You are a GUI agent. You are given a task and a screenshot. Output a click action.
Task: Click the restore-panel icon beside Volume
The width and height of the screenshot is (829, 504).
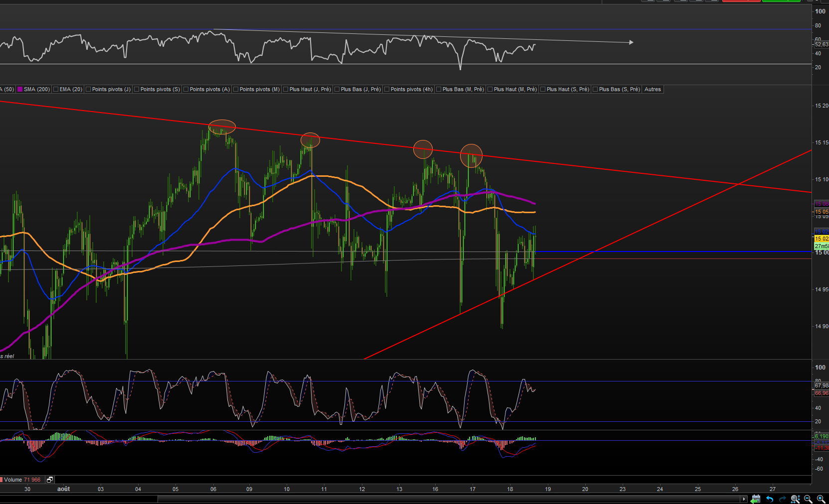(50, 480)
